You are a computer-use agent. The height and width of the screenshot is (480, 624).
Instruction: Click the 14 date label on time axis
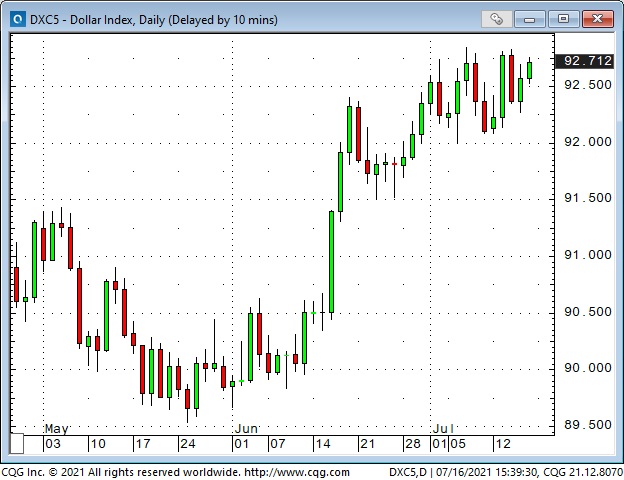322,444
